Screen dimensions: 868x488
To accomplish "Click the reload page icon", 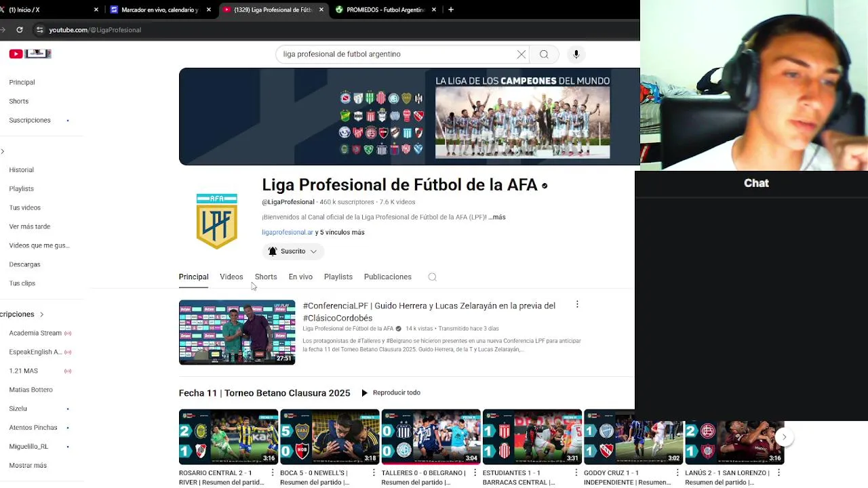I will (20, 30).
